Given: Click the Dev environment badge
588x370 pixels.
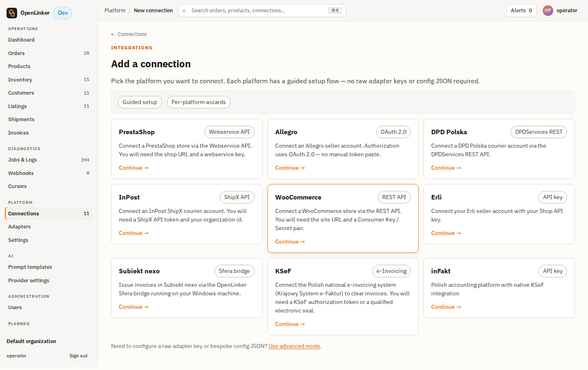Looking at the screenshot, I should (x=63, y=13).
